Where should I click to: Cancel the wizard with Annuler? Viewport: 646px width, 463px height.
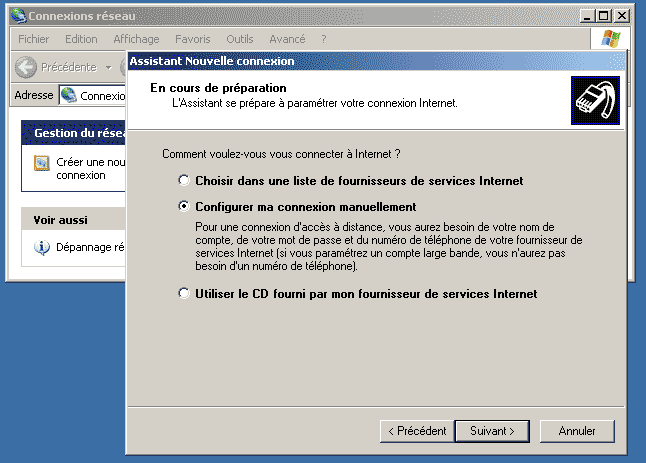pos(577,431)
